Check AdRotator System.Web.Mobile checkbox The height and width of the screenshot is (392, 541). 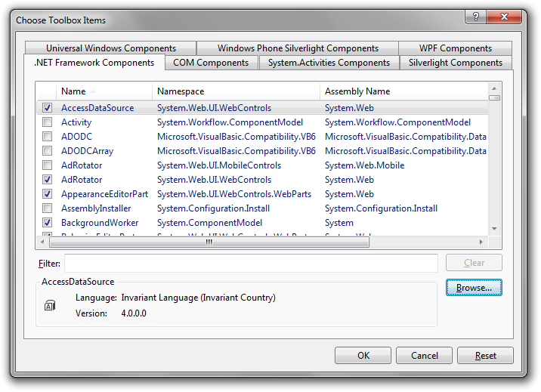pos(48,165)
